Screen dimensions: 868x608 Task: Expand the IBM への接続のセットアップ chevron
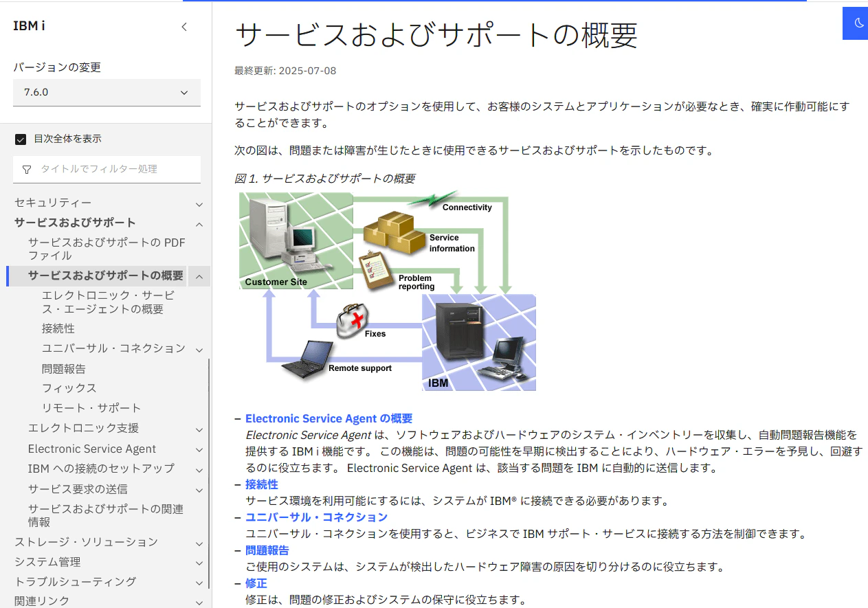click(x=199, y=470)
